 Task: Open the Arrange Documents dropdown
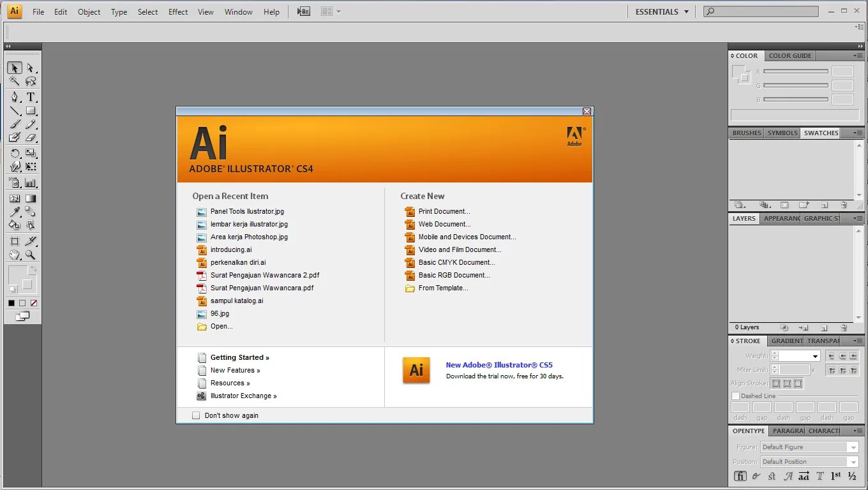[x=331, y=11]
